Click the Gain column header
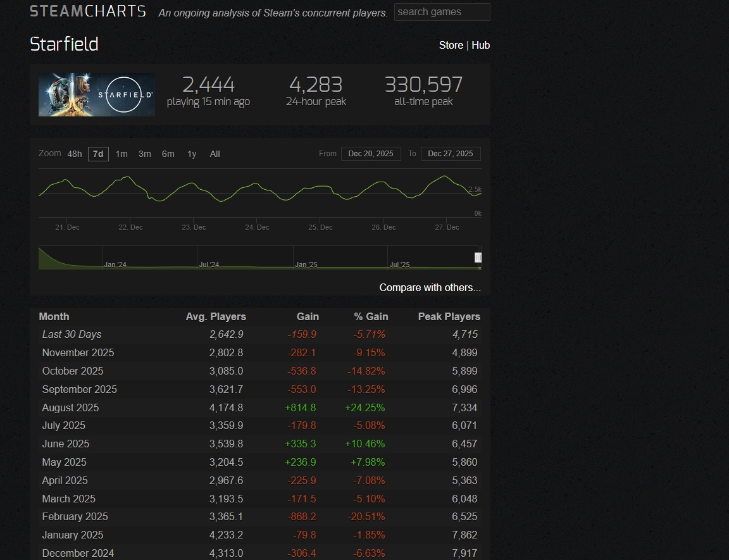The height and width of the screenshot is (560, 729). tap(308, 316)
